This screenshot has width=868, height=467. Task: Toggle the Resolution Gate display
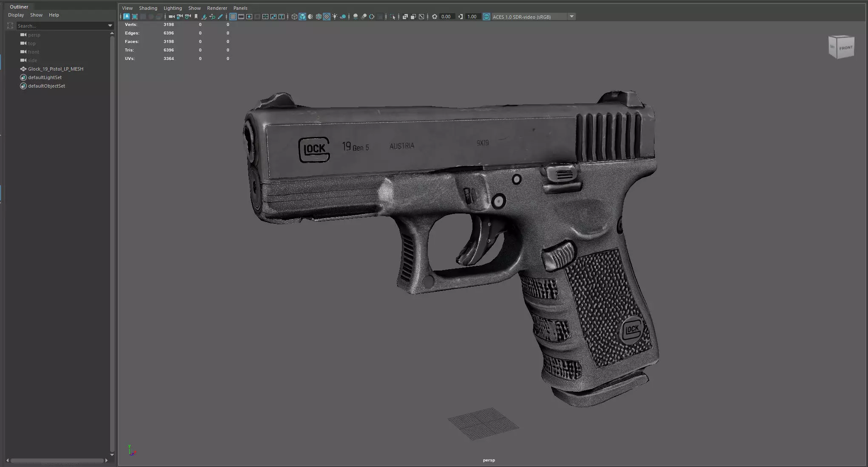[249, 17]
